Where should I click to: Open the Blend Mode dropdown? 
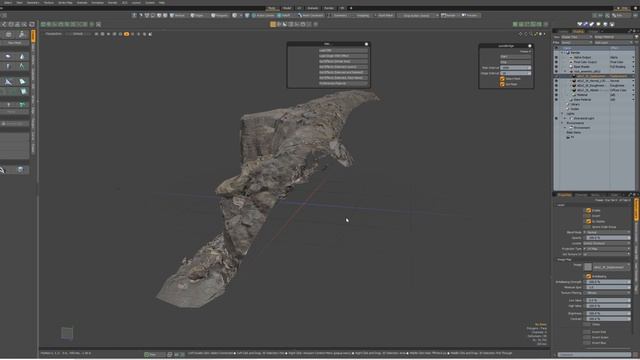click(607, 232)
